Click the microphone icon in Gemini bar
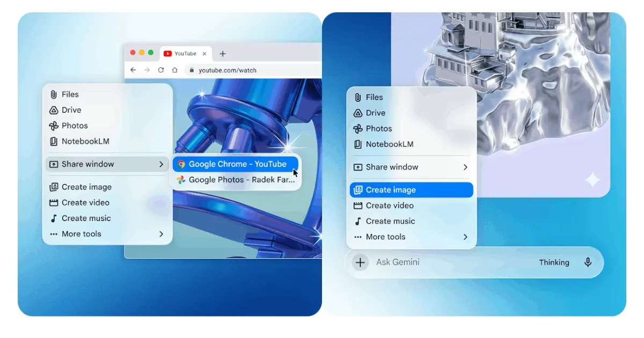 (588, 262)
